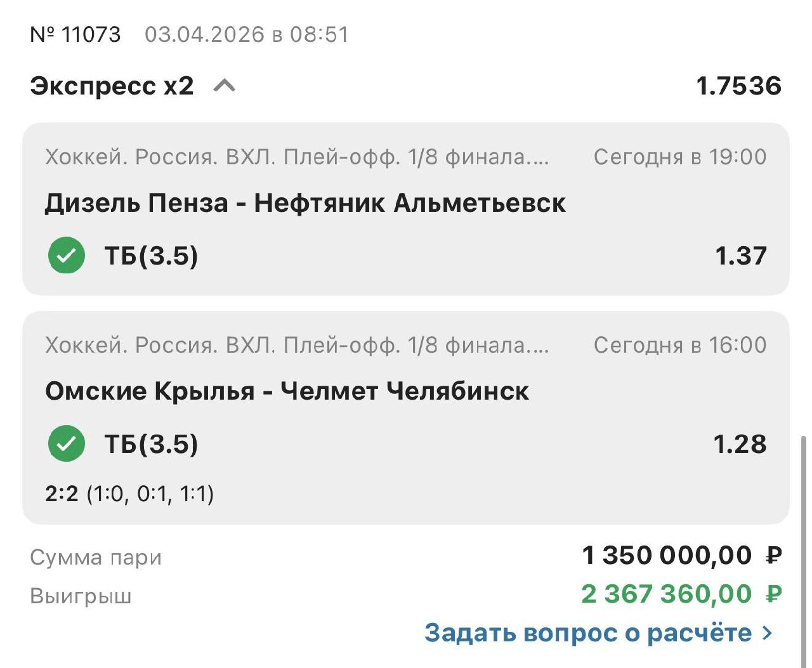This screenshot has height=668, width=812.
Task: Click the 1.37 odds value
Action: click(x=740, y=256)
